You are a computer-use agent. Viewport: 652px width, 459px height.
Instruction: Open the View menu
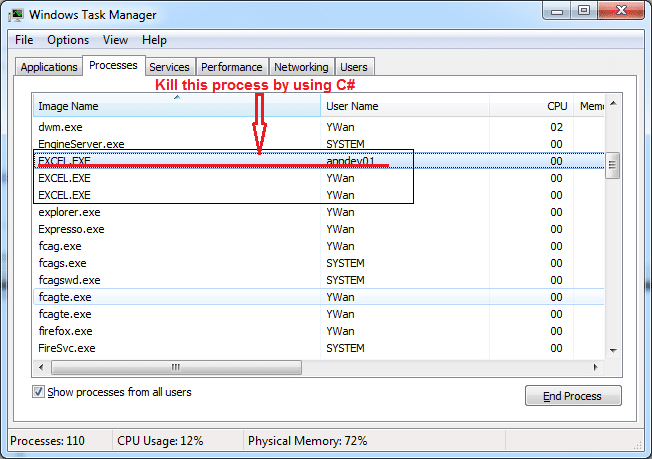[x=115, y=40]
